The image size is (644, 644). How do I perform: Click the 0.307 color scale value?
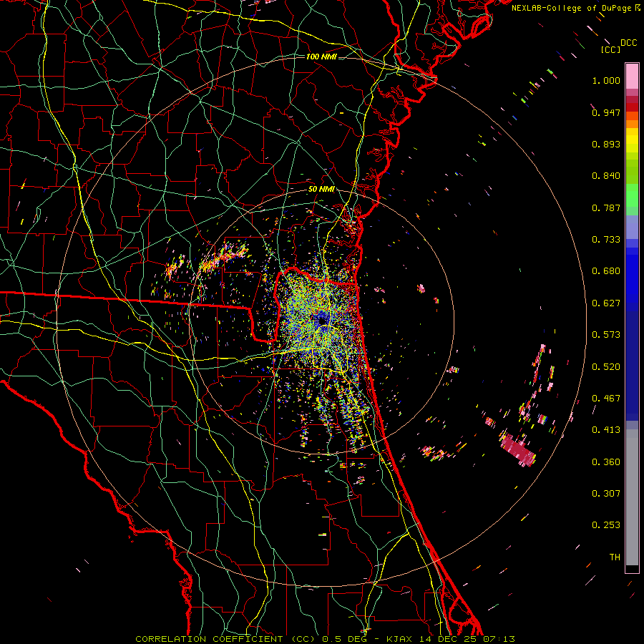pos(606,494)
